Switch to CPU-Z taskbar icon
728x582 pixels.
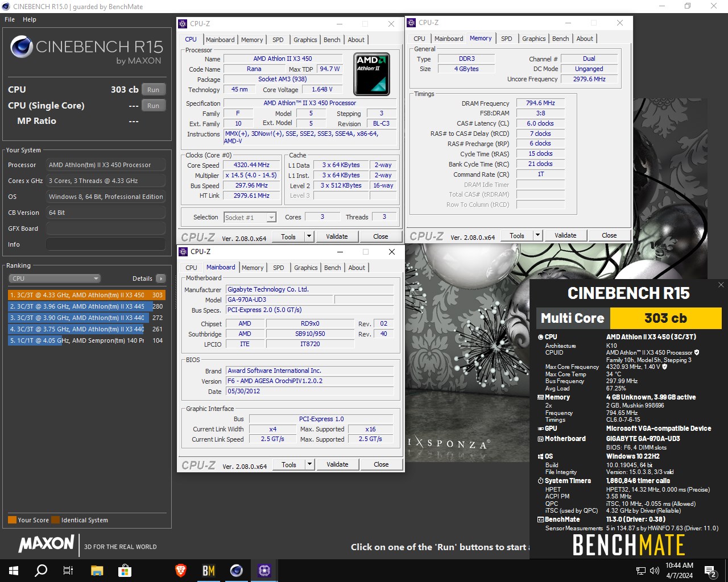tap(264, 571)
